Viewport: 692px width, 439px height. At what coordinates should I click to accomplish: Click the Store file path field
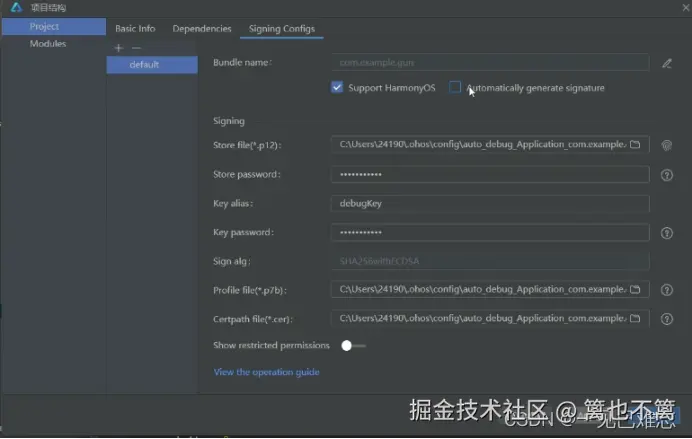490,144
